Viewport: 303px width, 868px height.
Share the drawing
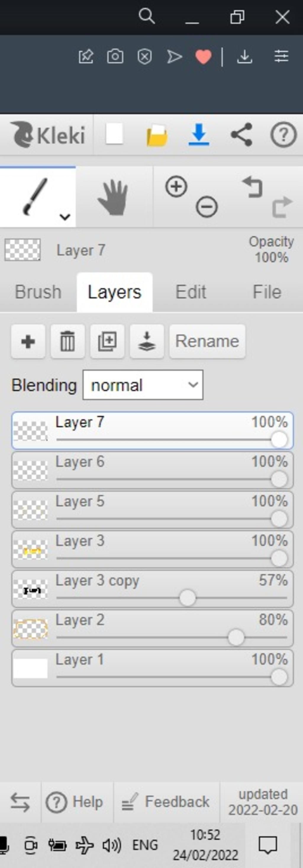coord(241,135)
